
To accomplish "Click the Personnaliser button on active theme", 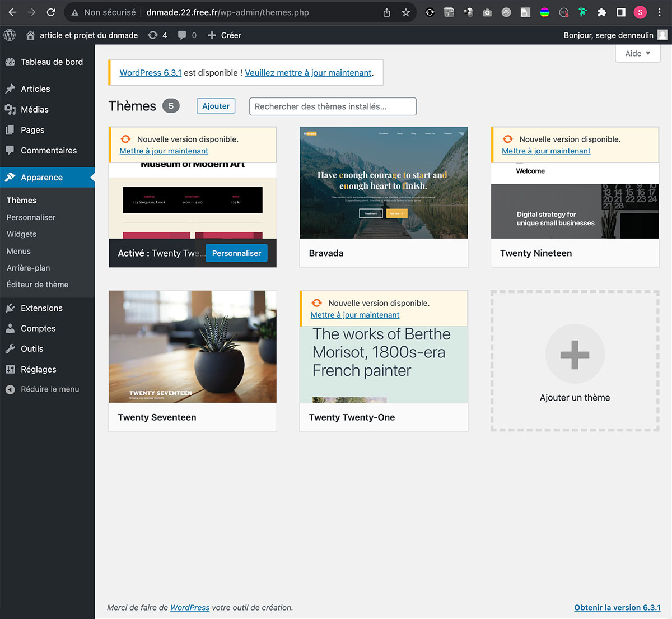I will pos(236,253).
